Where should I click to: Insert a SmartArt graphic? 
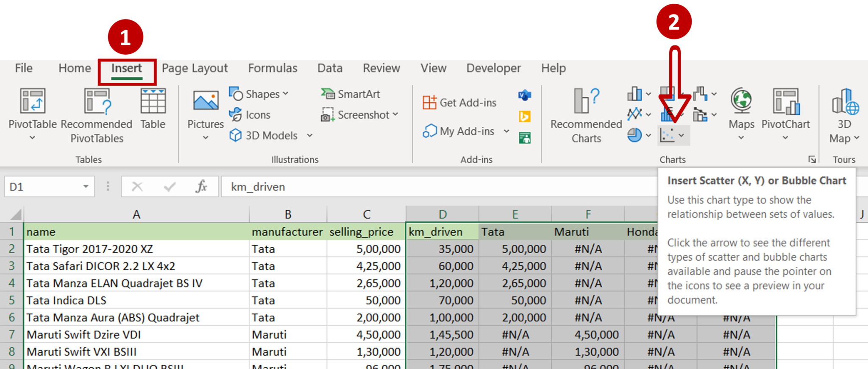tap(351, 94)
